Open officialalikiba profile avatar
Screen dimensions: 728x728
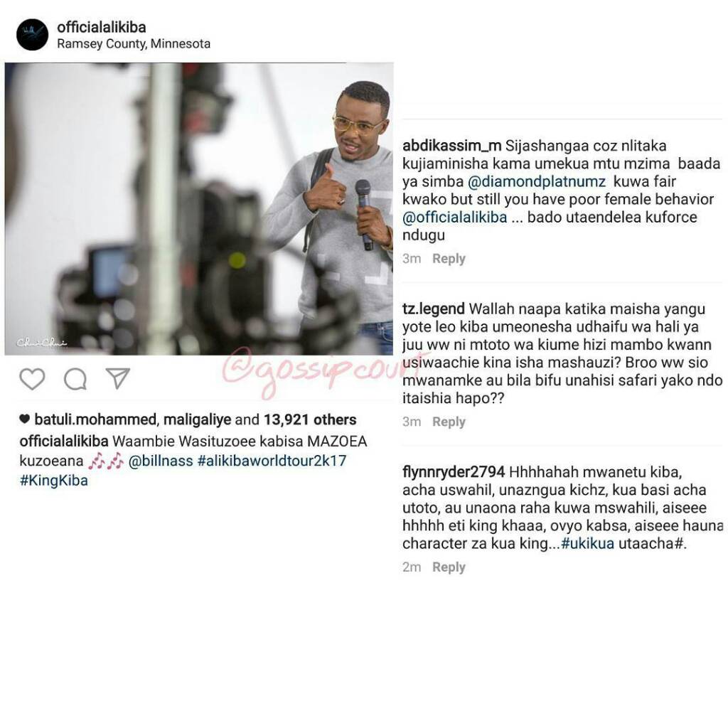click(x=32, y=34)
